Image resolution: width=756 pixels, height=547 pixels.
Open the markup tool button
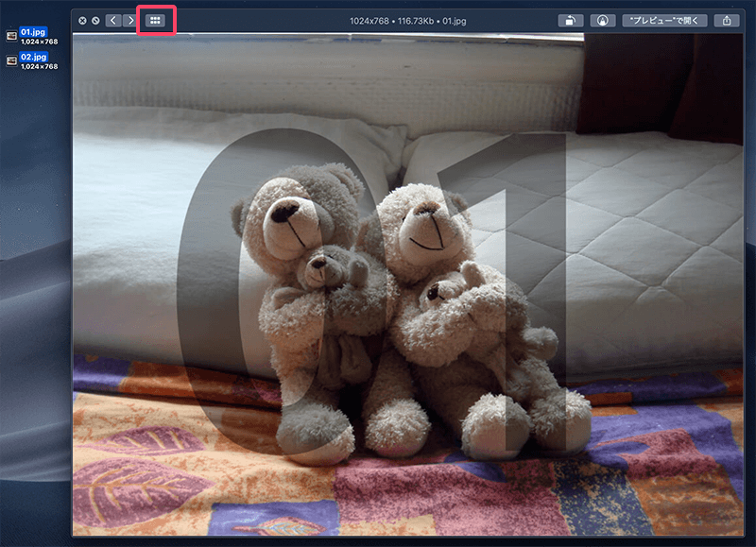[602, 21]
